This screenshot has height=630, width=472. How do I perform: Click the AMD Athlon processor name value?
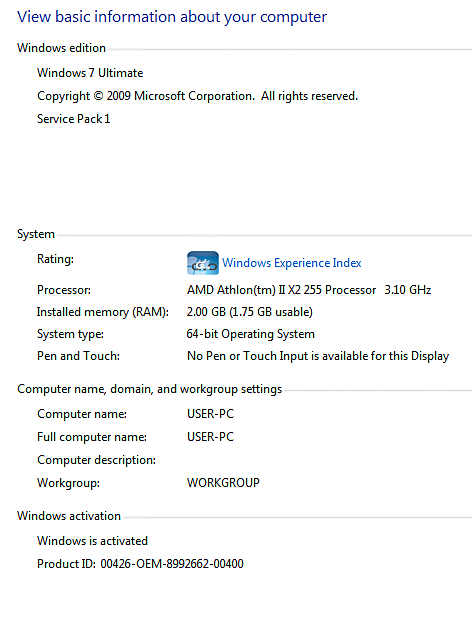click(x=309, y=290)
